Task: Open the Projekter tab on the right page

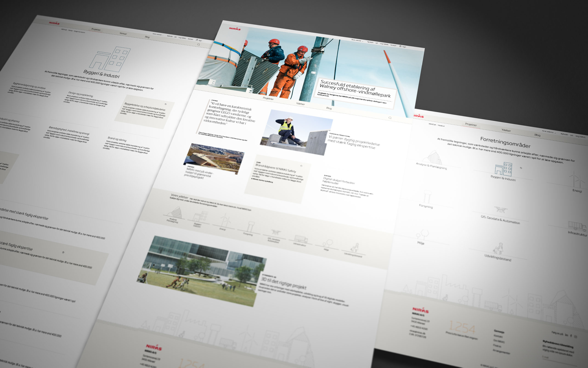Action: point(471,124)
